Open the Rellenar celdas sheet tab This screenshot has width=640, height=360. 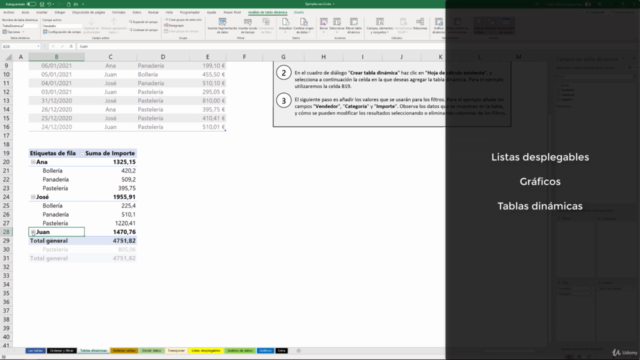(x=124, y=351)
